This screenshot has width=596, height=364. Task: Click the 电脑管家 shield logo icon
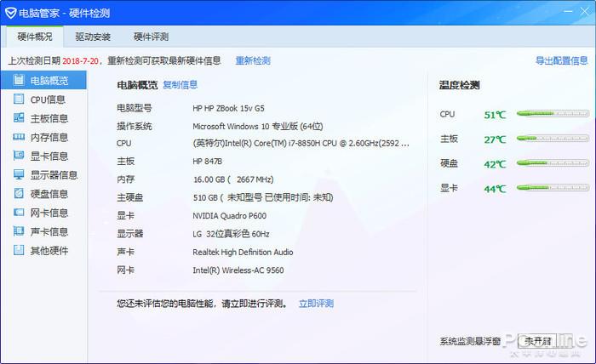[x=10, y=14]
